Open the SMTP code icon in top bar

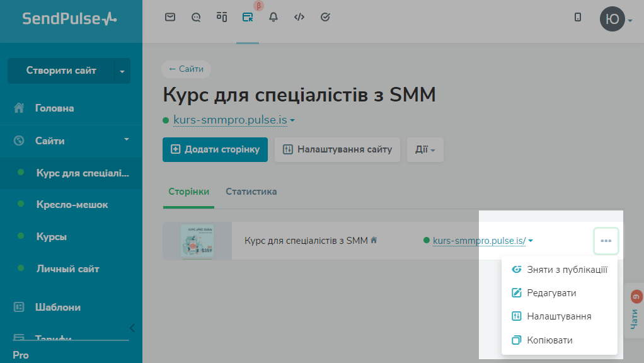299,17
